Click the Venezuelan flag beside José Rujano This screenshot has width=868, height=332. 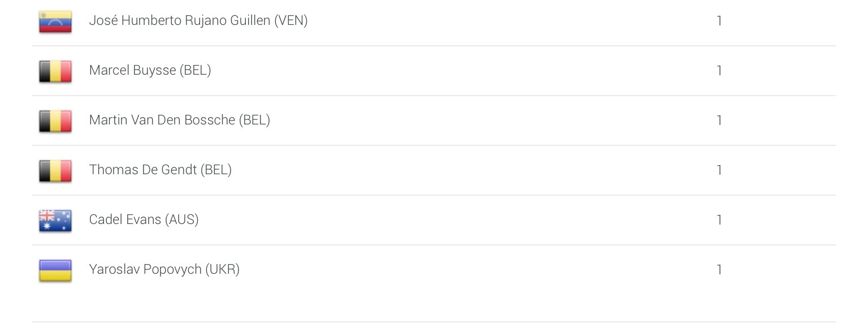pos(55,21)
